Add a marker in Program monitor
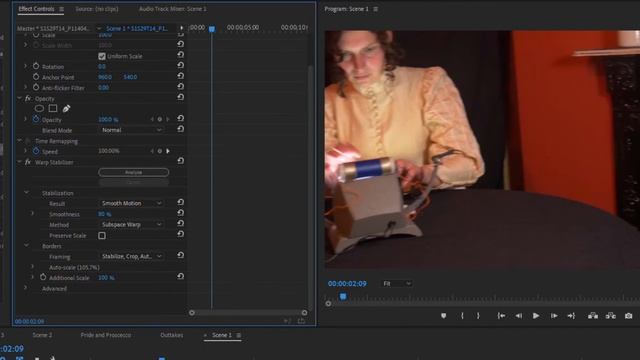This screenshot has height=360, width=640. (444, 316)
